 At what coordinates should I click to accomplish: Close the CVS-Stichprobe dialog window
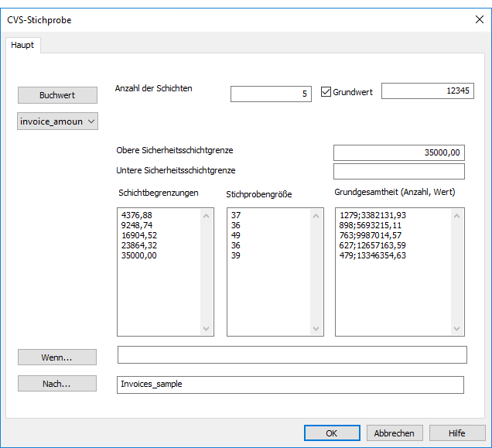coord(479,19)
